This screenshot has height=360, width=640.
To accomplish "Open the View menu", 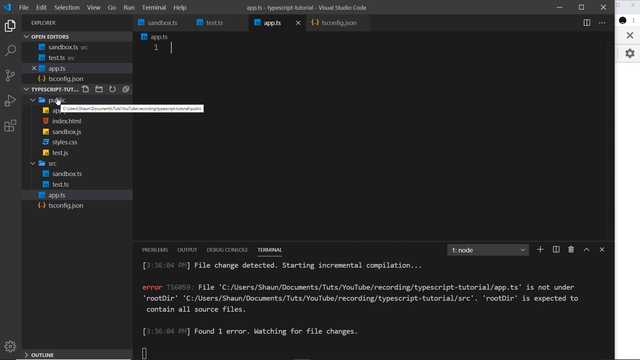I will tap(93, 7).
